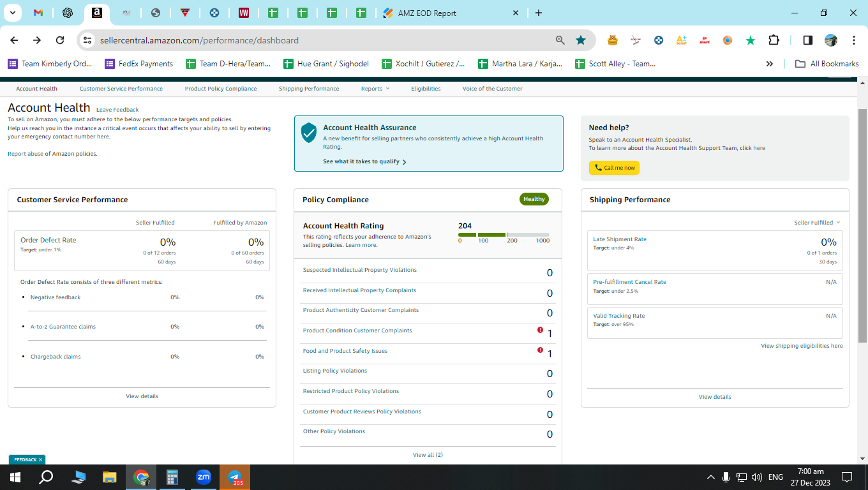
Task: Click the Healthy status badge
Action: pyautogui.click(x=534, y=199)
